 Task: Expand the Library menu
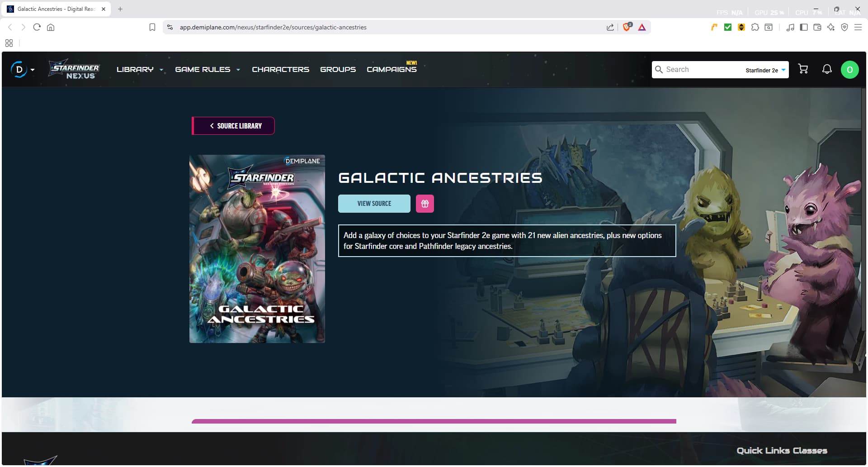click(140, 70)
